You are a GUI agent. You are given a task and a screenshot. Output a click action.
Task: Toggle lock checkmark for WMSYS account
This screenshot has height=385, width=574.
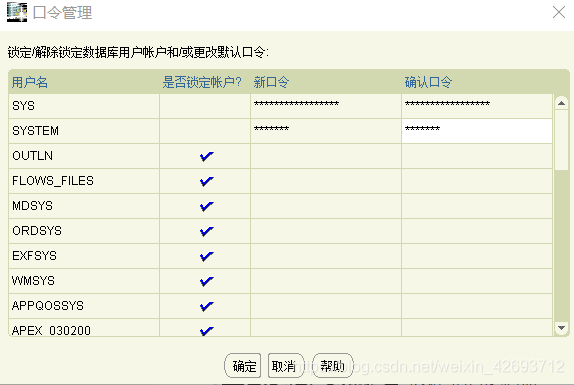[x=206, y=281]
